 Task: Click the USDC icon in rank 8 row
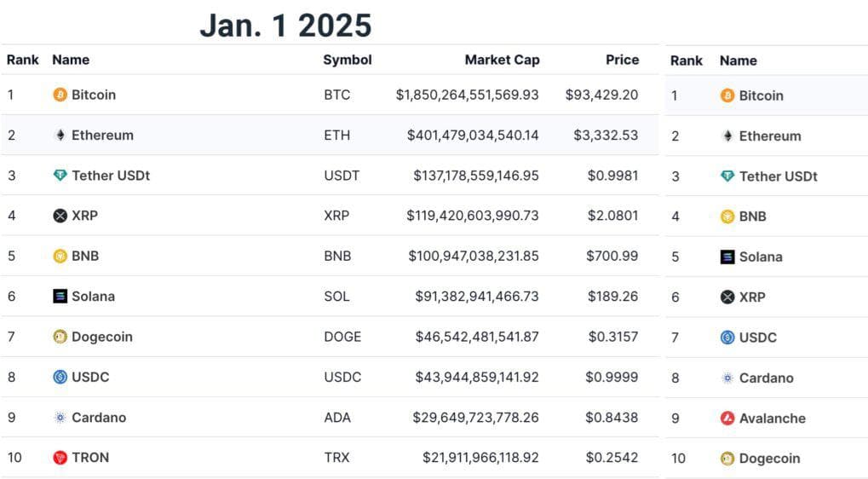(60, 377)
